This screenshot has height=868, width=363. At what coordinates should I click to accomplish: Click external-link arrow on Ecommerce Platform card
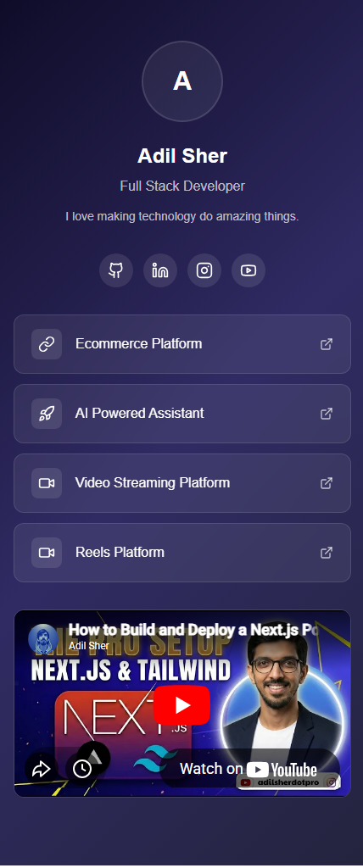pyautogui.click(x=327, y=344)
